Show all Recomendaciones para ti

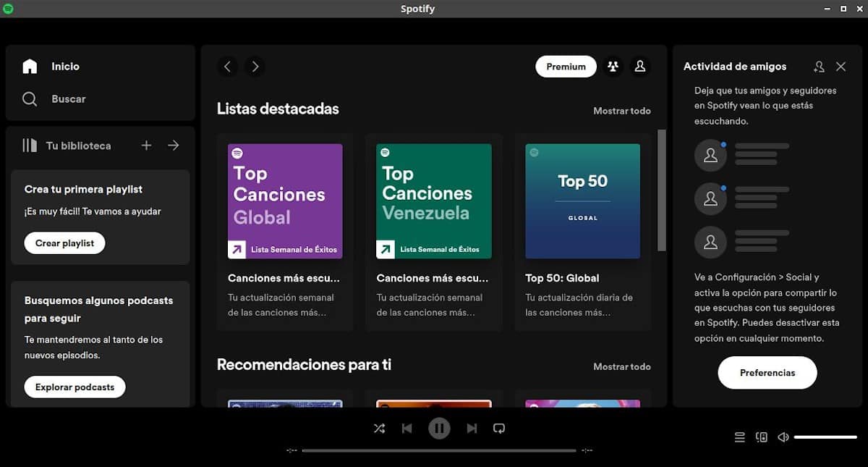point(622,366)
